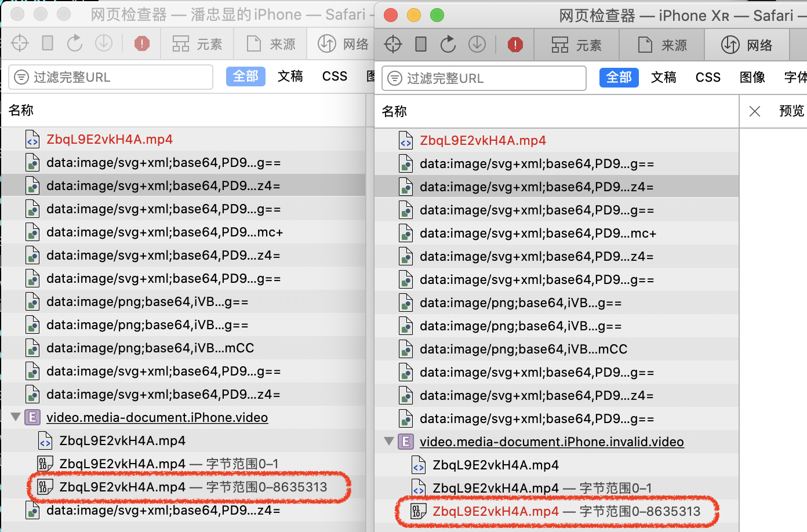Select 全部 filter in left window
The height and width of the screenshot is (532, 807).
pyautogui.click(x=245, y=76)
